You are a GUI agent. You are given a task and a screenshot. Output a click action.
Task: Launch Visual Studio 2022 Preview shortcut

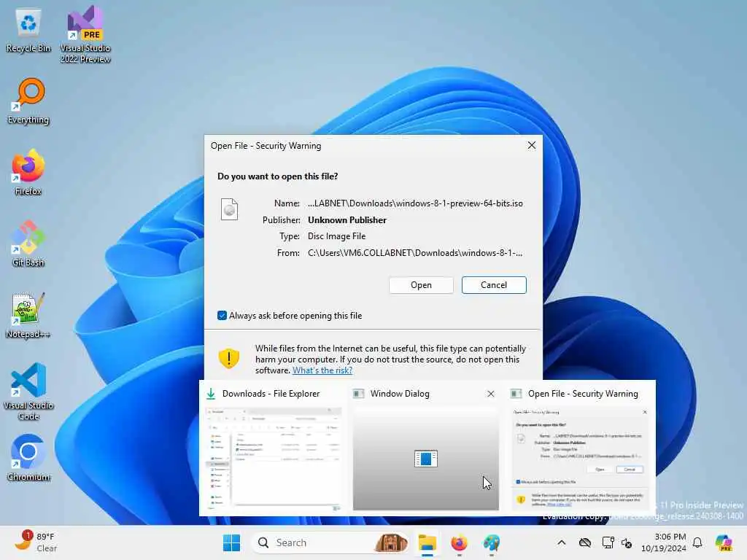[x=85, y=34]
